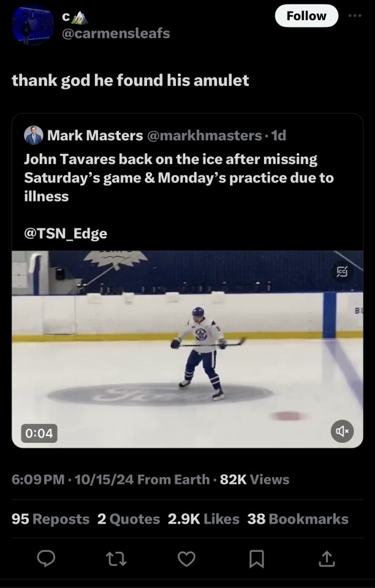The width and height of the screenshot is (375, 588).
Task: Follow the @carmensleafs account
Action: pos(306,16)
